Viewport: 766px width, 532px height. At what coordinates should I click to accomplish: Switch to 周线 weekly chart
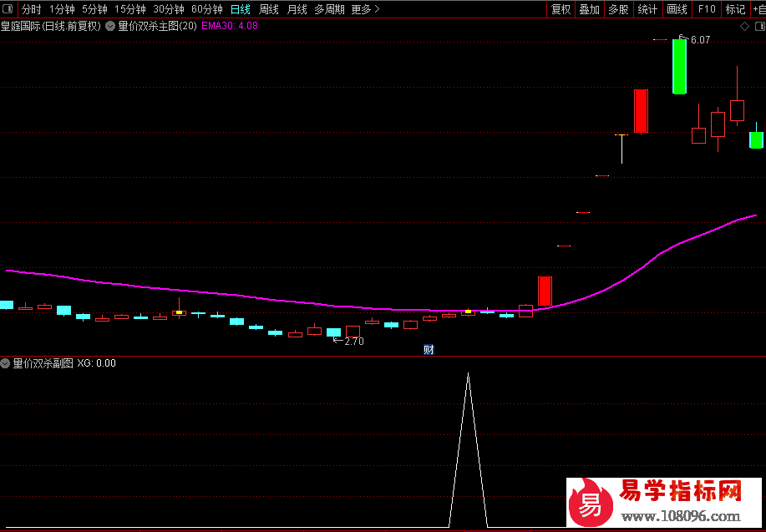269,9
